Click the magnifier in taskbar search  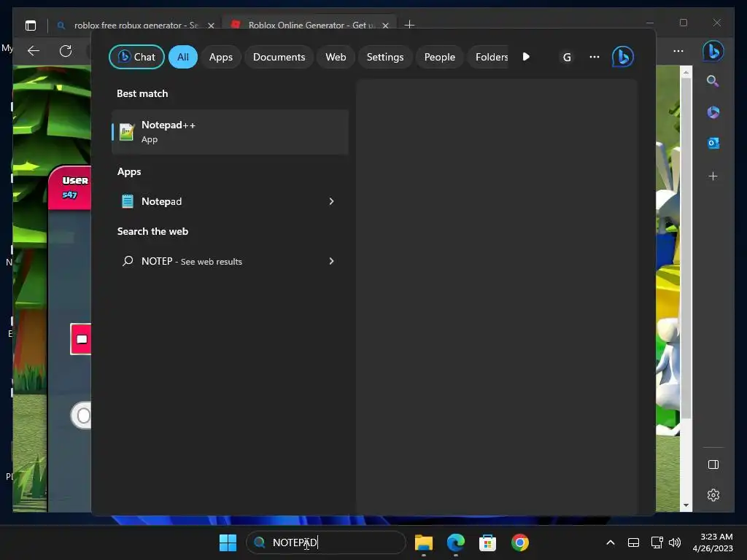coord(260,542)
